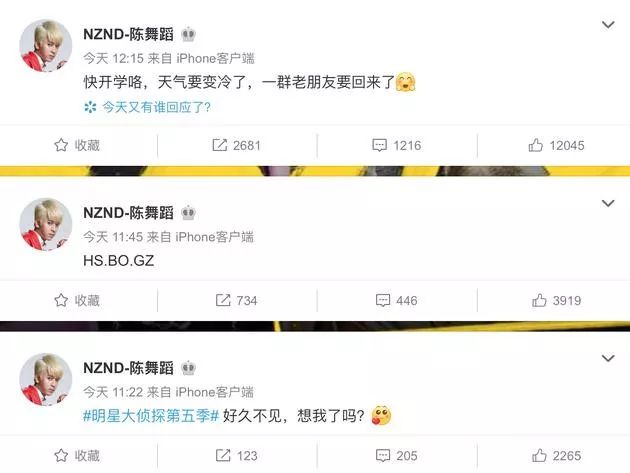Screen dimensions: 630x473
Task: Like the HS.BO.GZ post with 3919 likes
Action: pos(556,300)
